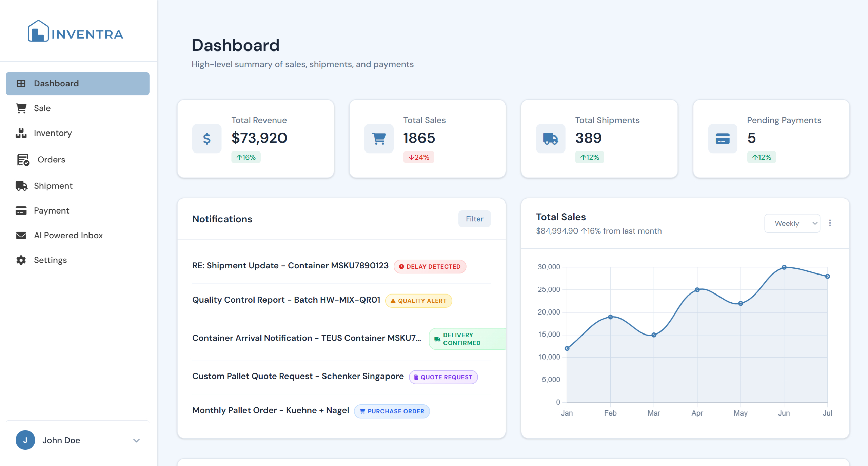Viewport: 868px width, 466px height.
Task: Click the Inventra logo at the top
Action: pos(75,32)
